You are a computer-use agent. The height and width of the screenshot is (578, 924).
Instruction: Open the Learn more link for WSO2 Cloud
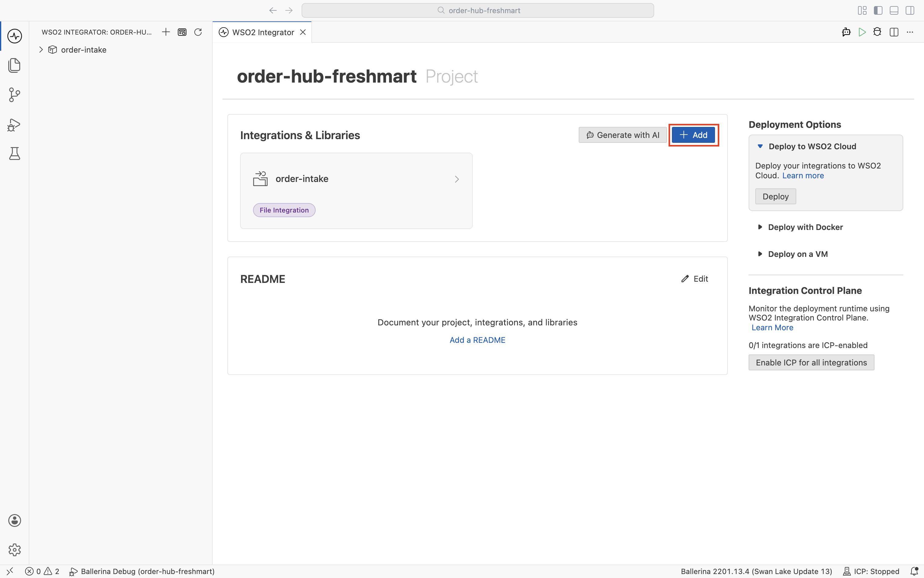[x=803, y=176]
